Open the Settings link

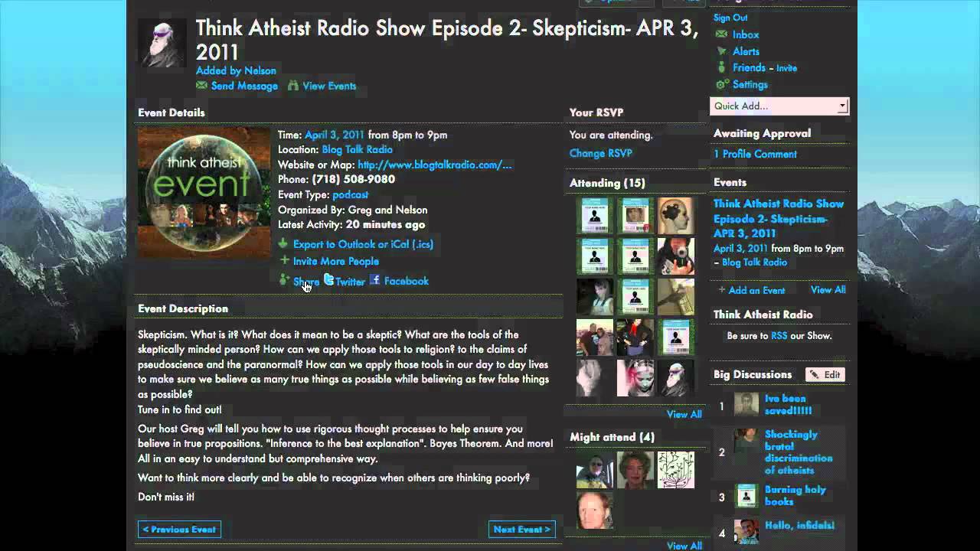tap(750, 85)
